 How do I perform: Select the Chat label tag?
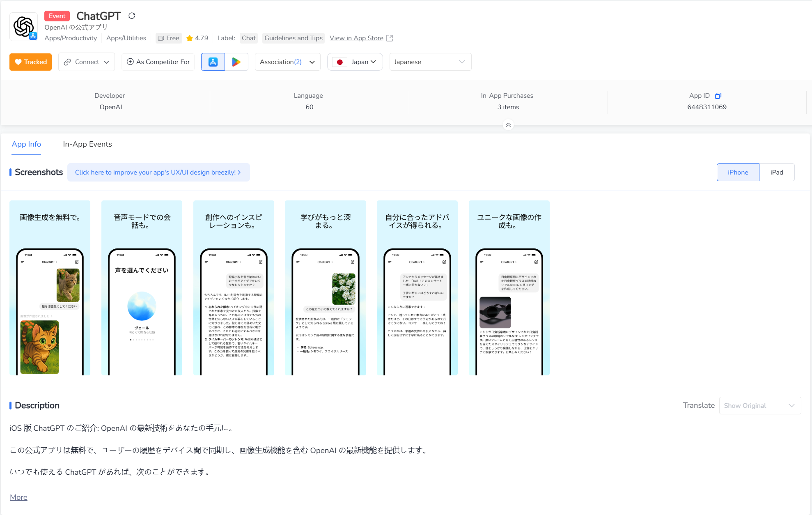coord(249,38)
